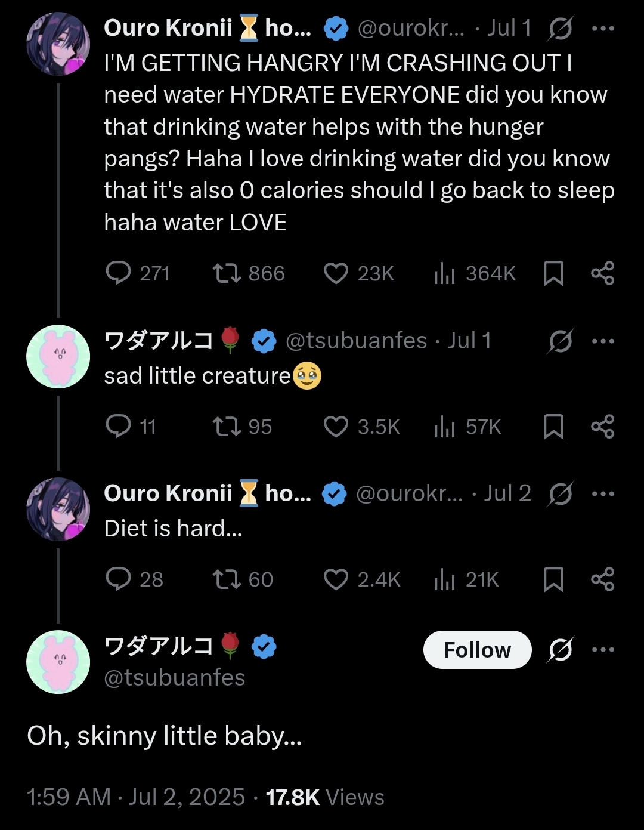Share the first Ouro Kronii tweet

pos(602,273)
